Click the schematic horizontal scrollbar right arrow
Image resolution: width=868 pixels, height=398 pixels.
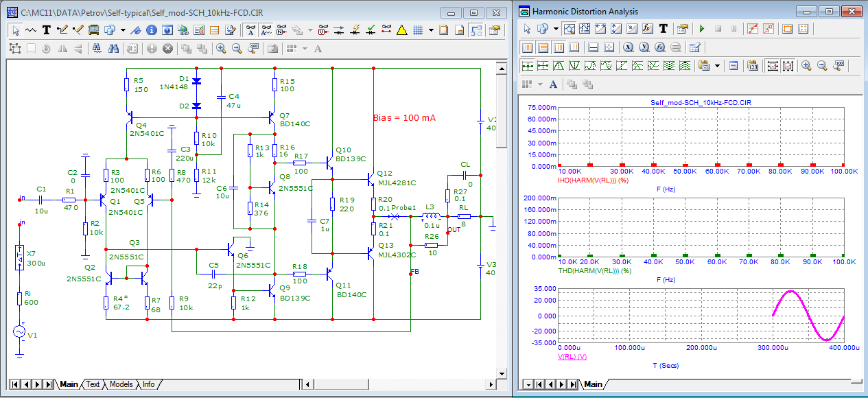pyautogui.click(x=491, y=384)
